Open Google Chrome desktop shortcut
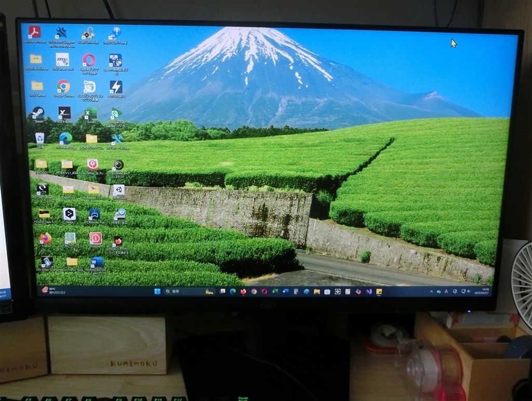The width and height of the screenshot is (532, 401). click(63, 86)
